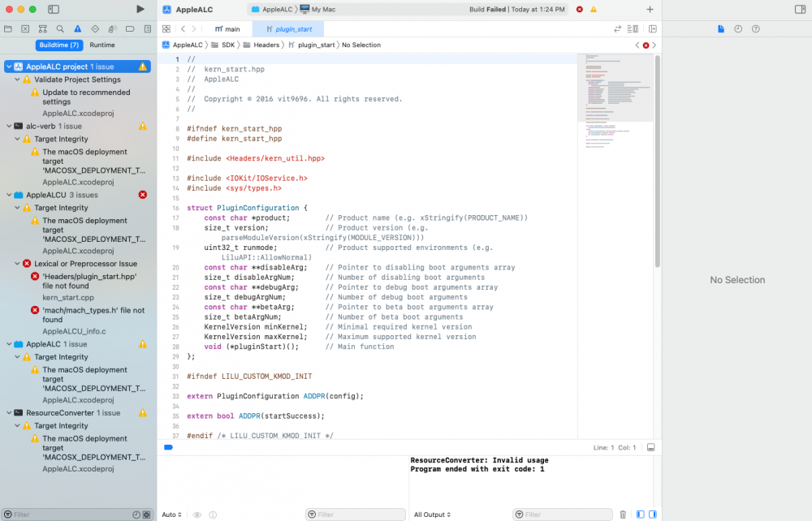Image resolution: width=812 pixels, height=521 pixels.
Task: Show the Quick Help inspector
Action: (755, 29)
